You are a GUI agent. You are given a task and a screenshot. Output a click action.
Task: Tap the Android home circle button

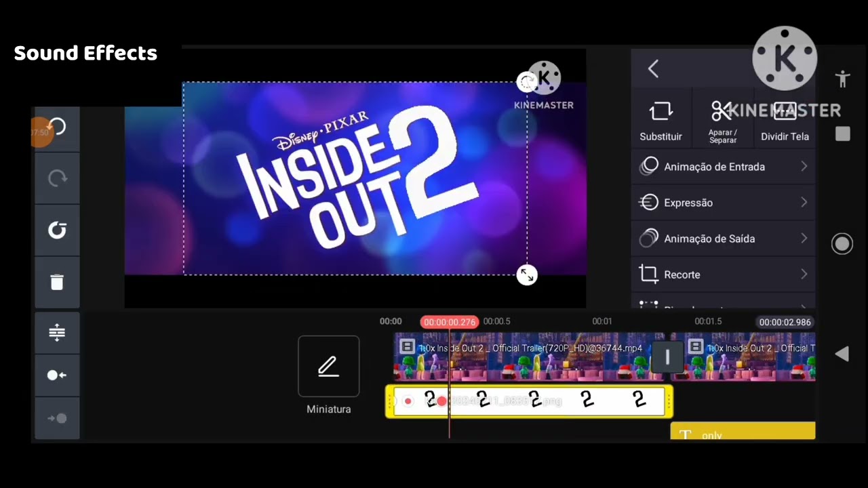[x=842, y=244]
